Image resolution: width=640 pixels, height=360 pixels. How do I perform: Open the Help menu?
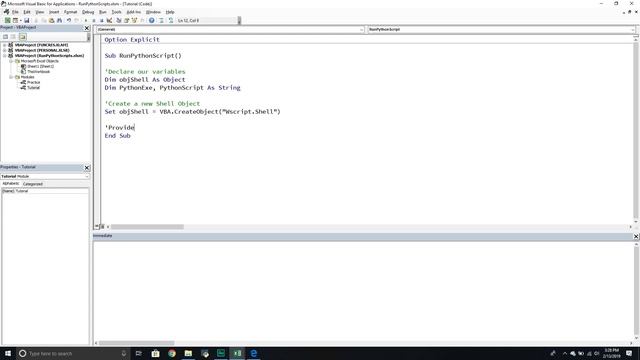(x=170, y=12)
